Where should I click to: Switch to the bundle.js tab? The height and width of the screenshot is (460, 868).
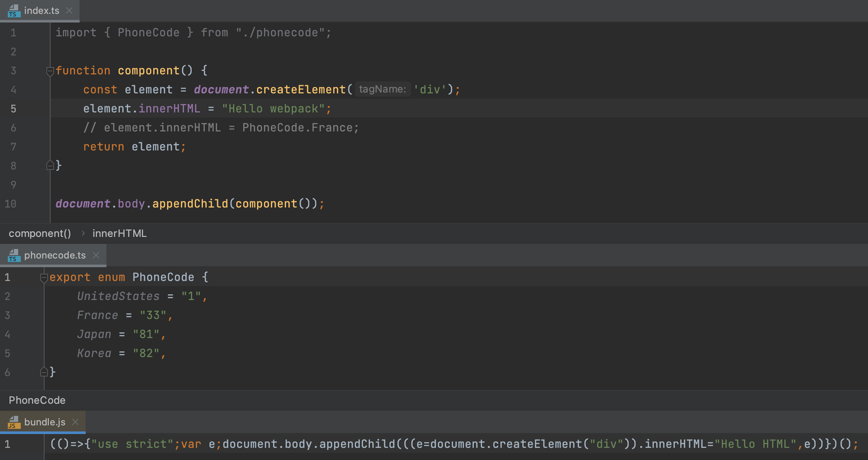[x=45, y=422]
